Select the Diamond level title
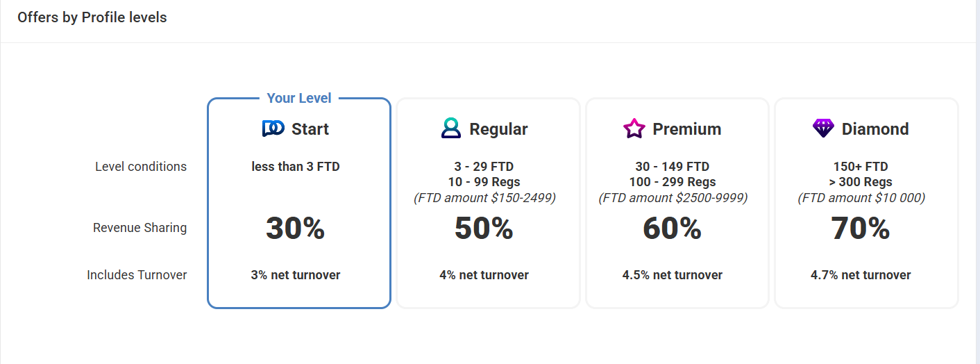Screen dimensions: 980x364 (875, 129)
